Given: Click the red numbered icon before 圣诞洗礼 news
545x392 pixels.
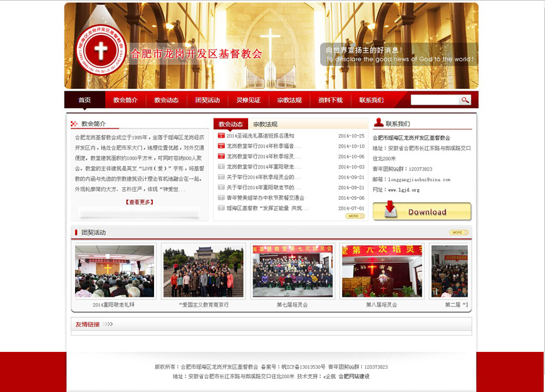Looking at the screenshot, I should point(221,135).
